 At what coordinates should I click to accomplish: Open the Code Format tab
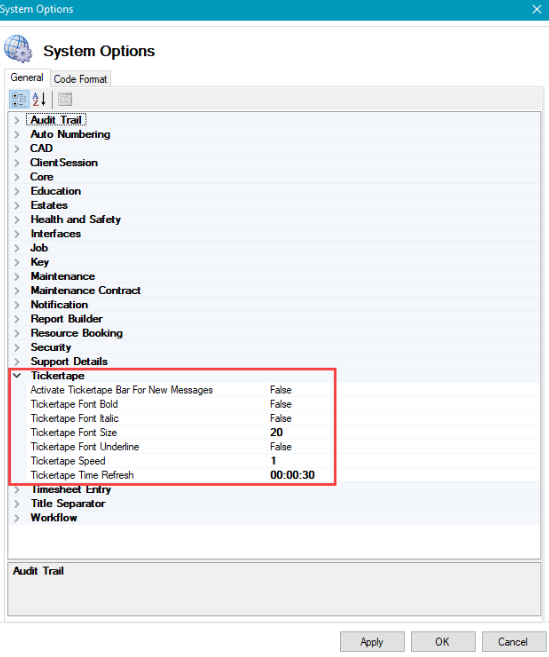(x=80, y=79)
